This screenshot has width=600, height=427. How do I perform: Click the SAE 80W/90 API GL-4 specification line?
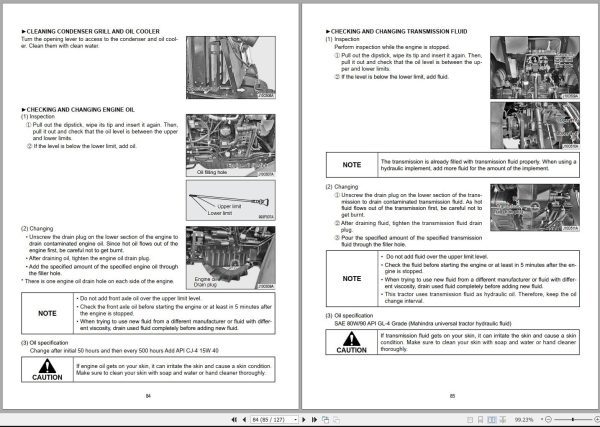click(x=422, y=323)
